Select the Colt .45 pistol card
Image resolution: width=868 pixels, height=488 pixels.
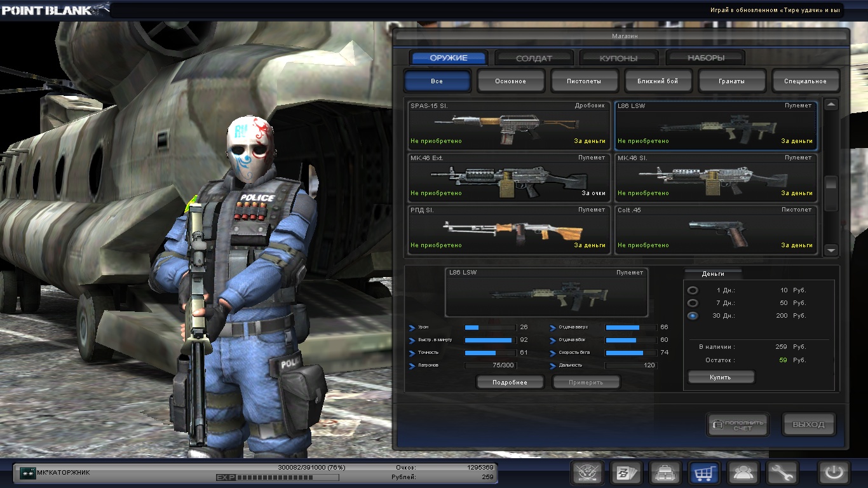[x=715, y=230]
